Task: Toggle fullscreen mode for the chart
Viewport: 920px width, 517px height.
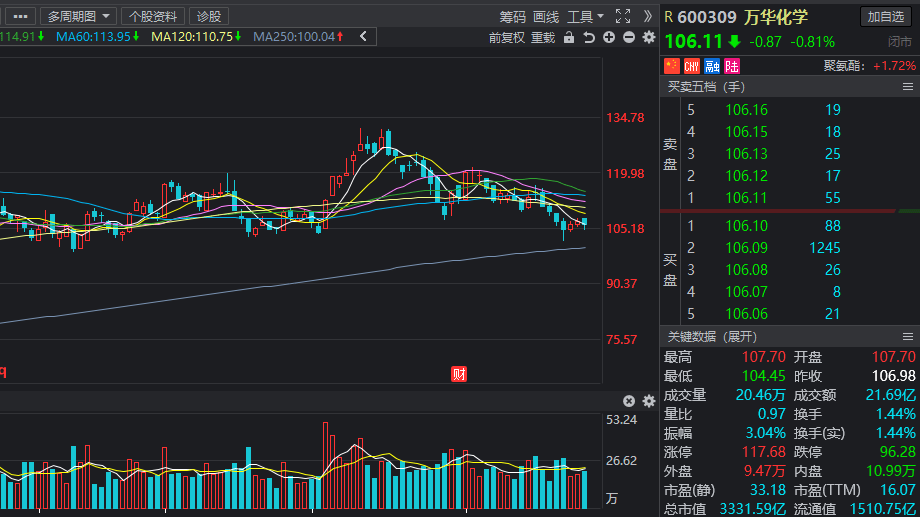Action: [x=623, y=16]
